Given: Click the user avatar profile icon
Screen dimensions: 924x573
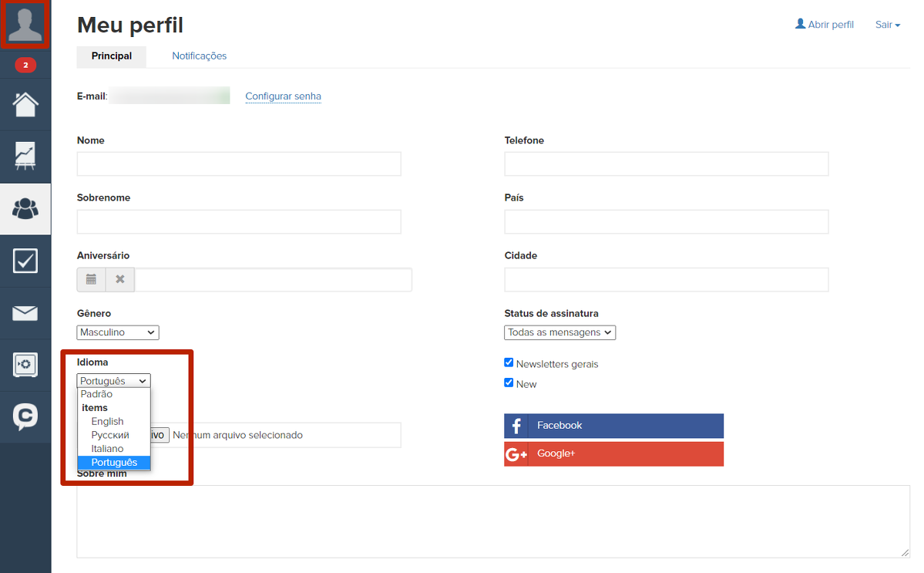Looking at the screenshot, I should pyautogui.click(x=25, y=25).
